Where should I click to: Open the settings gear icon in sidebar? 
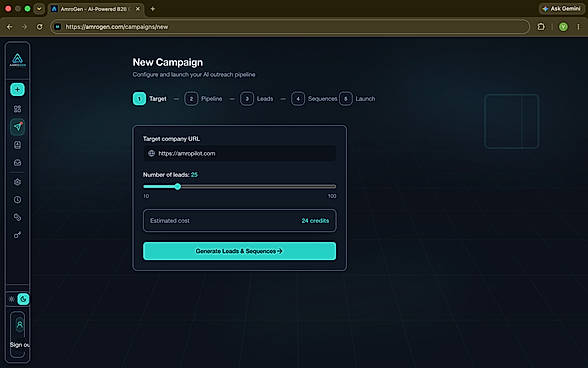coord(17,182)
